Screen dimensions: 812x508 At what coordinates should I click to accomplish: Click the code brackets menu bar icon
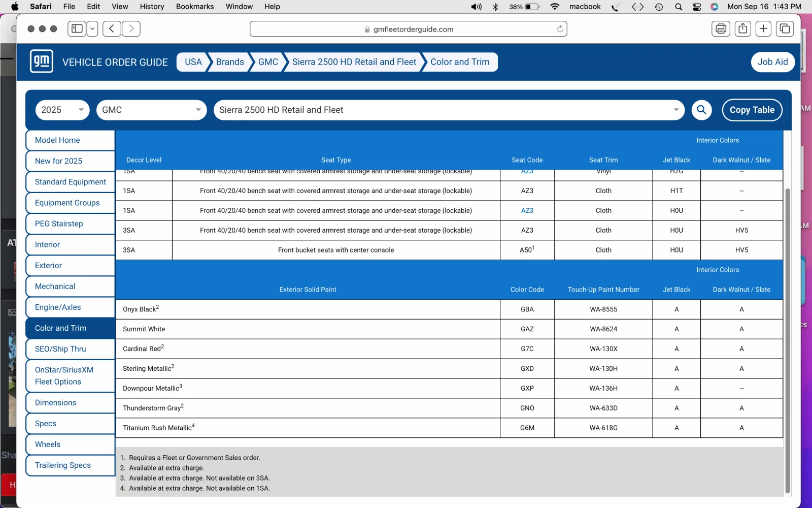click(637, 7)
